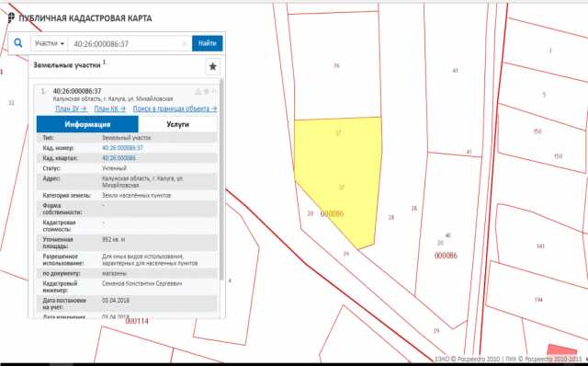Click the faded triangle icon on result row
The width and height of the screenshot is (588, 366).
click(198, 91)
